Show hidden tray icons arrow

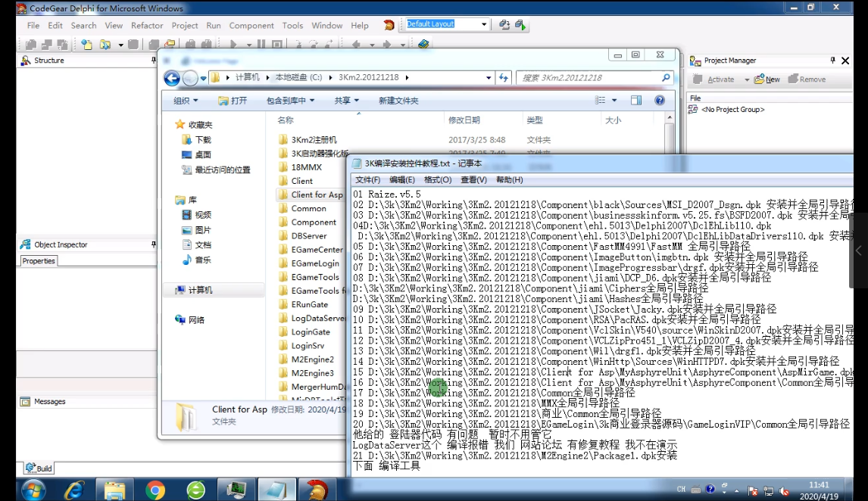(737, 490)
